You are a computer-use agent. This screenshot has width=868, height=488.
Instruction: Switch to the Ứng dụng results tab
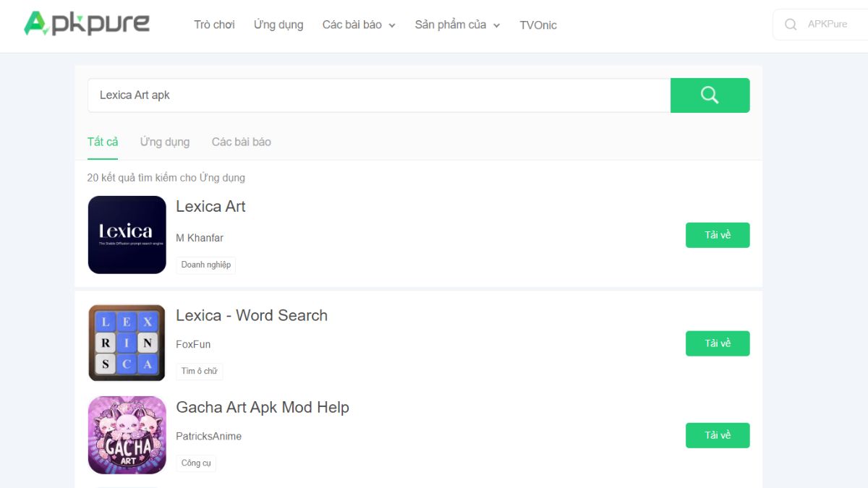click(x=165, y=142)
